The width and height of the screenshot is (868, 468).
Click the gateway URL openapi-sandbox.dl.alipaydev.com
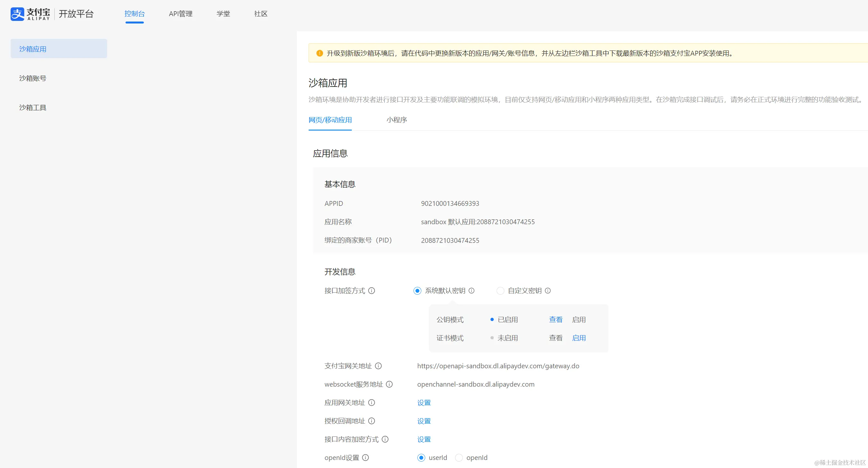click(x=498, y=366)
